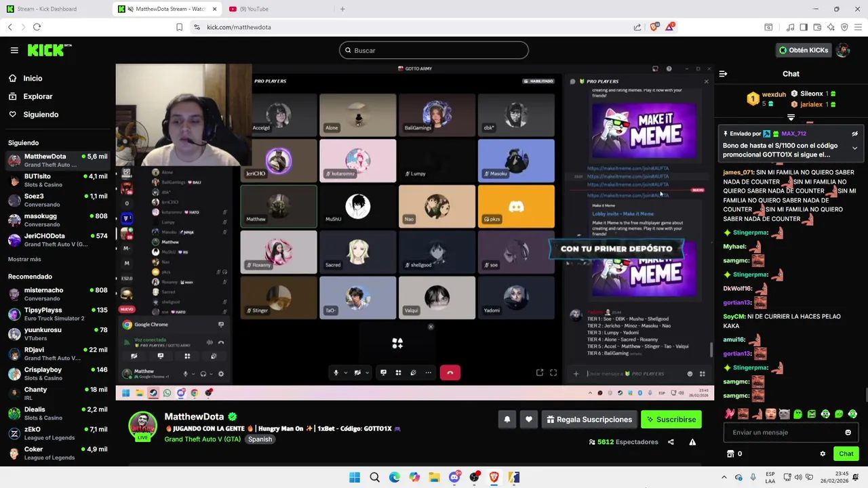Click the Brave Shields icon
Image resolution: width=868 pixels, height=488 pixels.
pyautogui.click(x=654, y=27)
